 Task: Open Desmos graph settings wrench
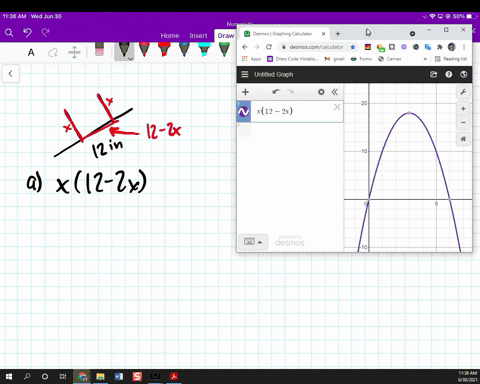click(x=463, y=92)
